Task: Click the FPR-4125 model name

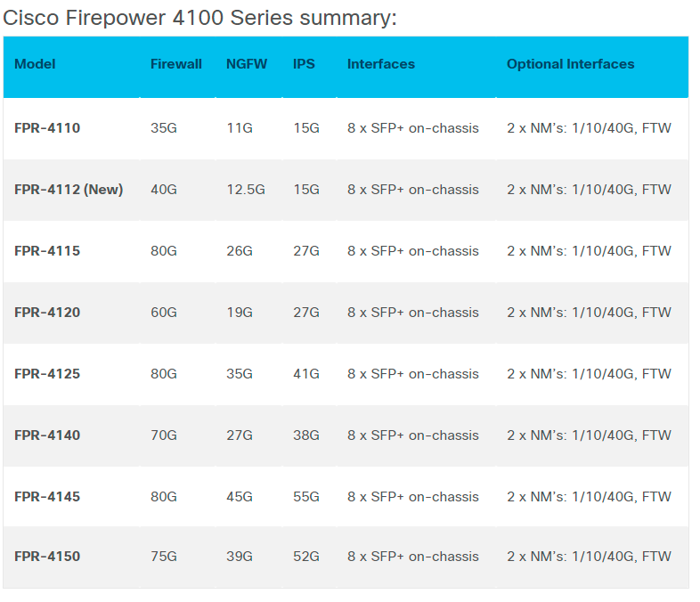Action: [47, 374]
